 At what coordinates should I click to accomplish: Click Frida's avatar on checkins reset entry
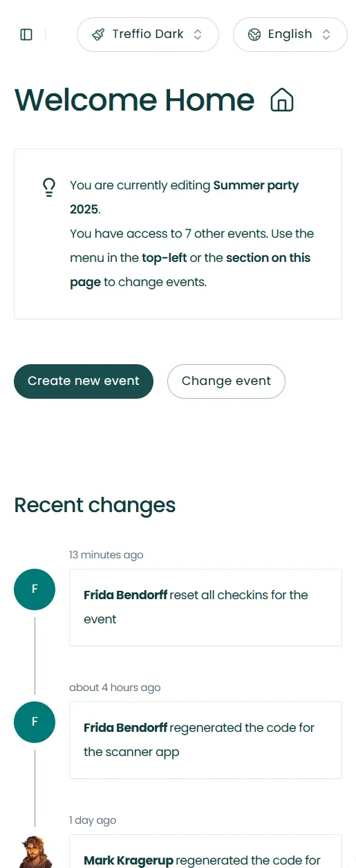tap(35, 589)
